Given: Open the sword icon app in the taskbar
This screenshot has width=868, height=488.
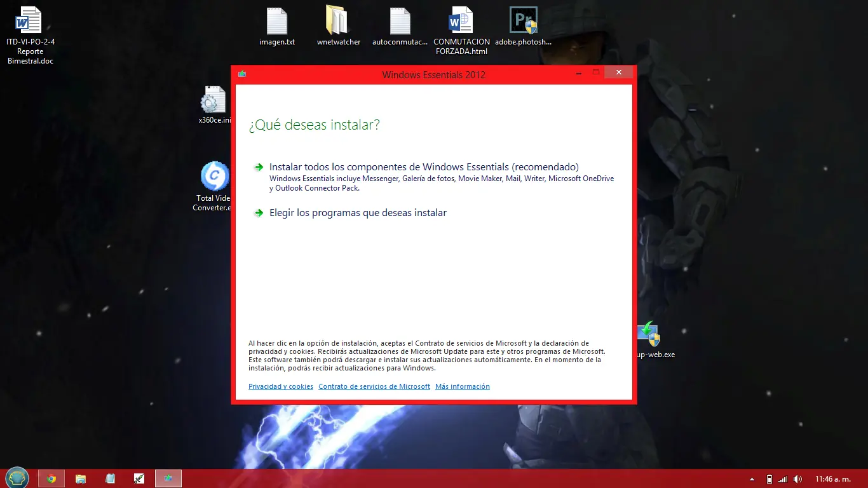Looking at the screenshot, I should (139, 478).
